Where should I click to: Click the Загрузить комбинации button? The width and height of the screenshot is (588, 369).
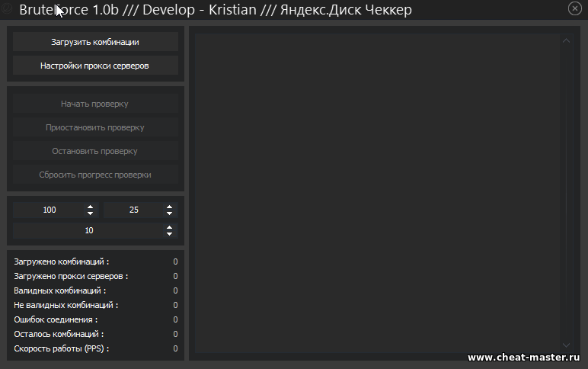coord(95,42)
